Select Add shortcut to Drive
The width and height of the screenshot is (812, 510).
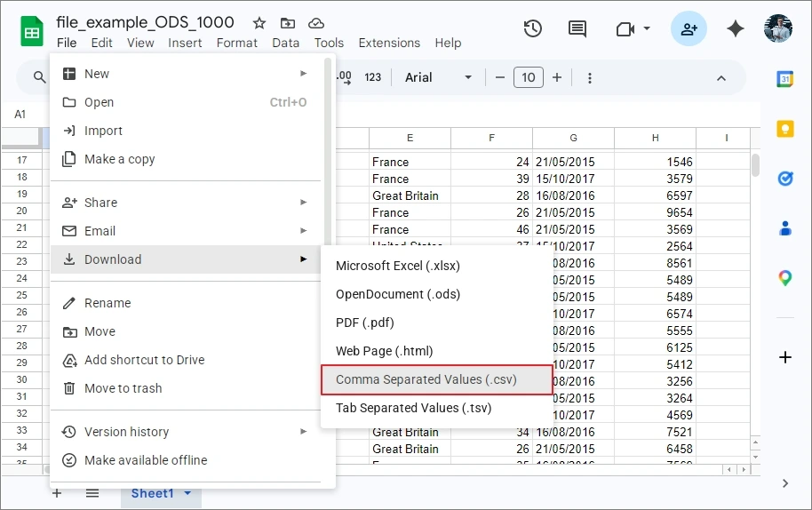(x=186, y=360)
